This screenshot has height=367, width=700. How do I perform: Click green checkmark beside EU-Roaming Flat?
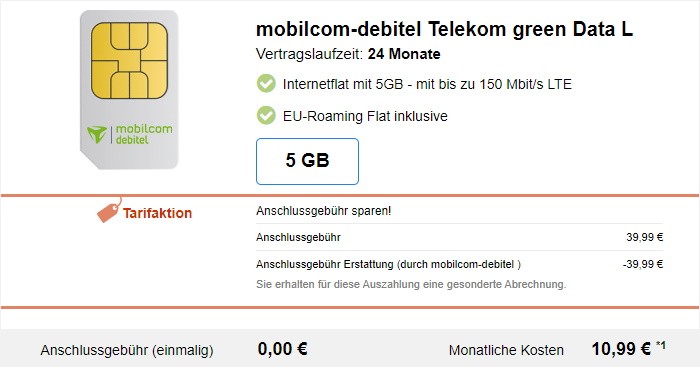tap(266, 116)
